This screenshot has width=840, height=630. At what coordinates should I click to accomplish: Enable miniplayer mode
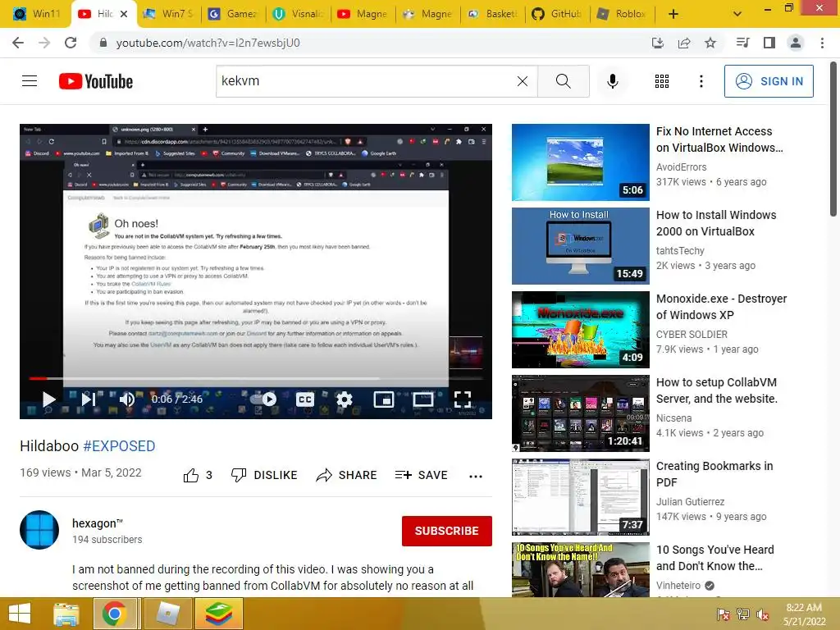pyautogui.click(x=384, y=399)
